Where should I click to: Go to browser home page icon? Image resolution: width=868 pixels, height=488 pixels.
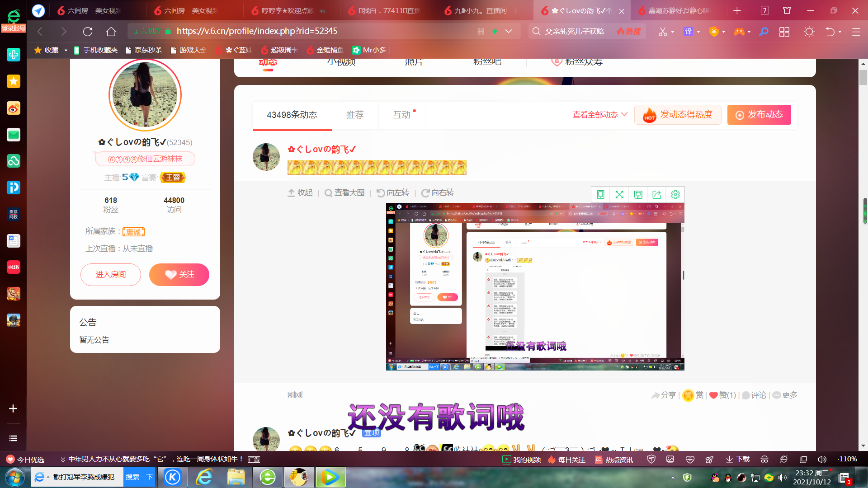(x=111, y=31)
